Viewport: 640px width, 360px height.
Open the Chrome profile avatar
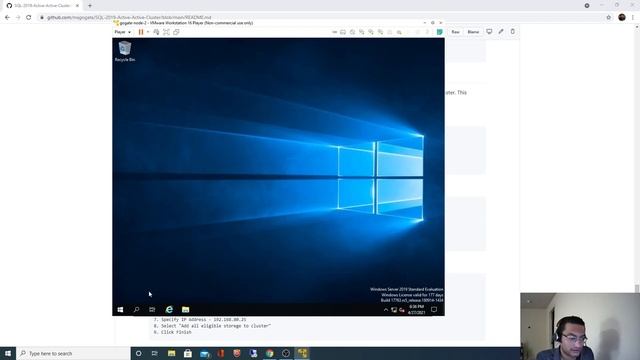(x=622, y=17)
